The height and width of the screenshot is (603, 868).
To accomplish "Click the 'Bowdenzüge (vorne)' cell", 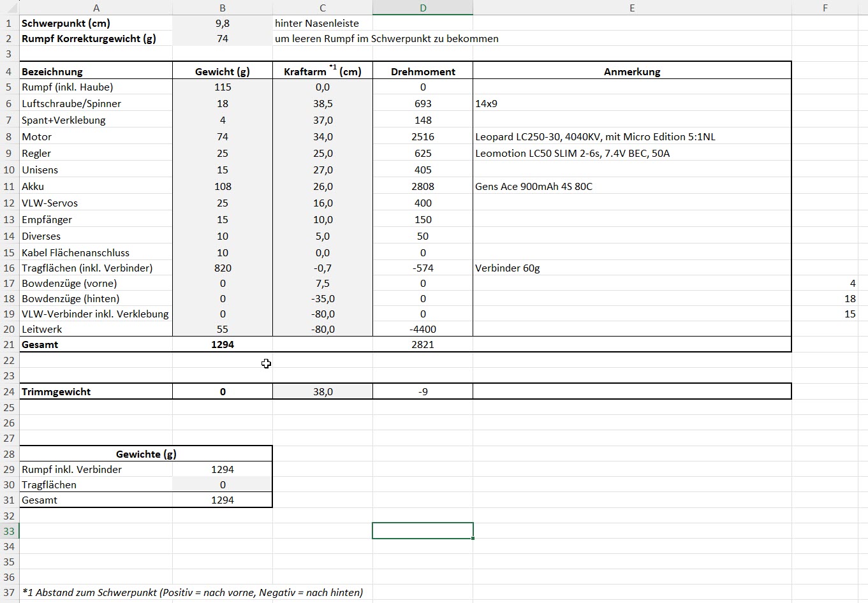I will (96, 283).
